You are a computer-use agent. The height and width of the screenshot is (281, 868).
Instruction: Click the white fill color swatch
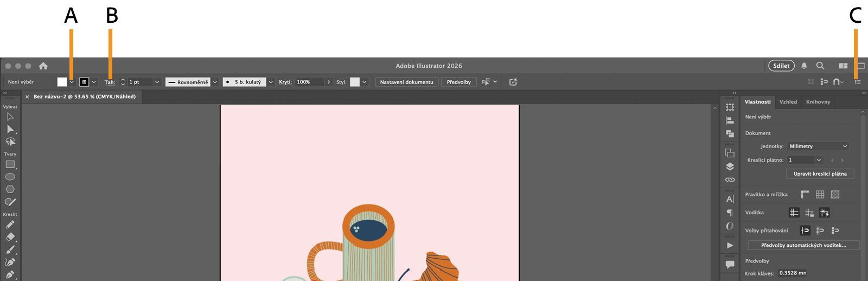tap(62, 82)
